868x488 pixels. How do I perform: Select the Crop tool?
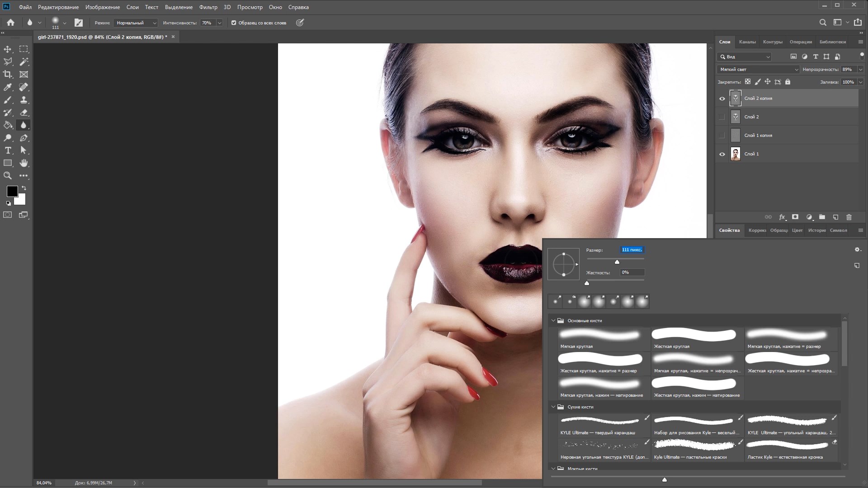8,74
